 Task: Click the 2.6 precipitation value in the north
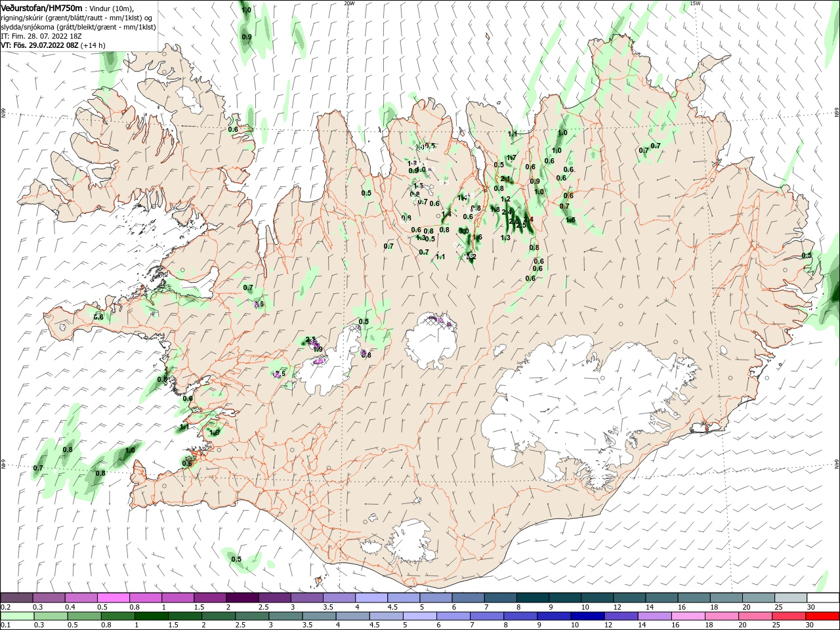(514, 221)
